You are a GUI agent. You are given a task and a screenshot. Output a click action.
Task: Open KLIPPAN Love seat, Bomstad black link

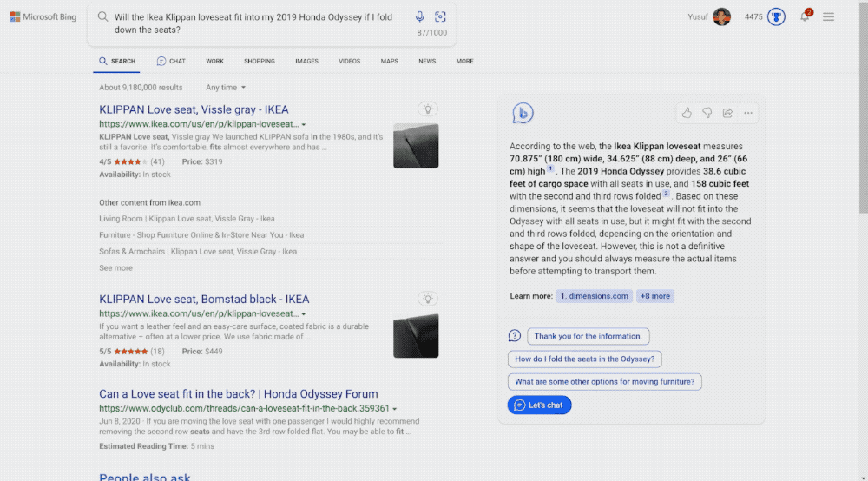[x=204, y=300]
